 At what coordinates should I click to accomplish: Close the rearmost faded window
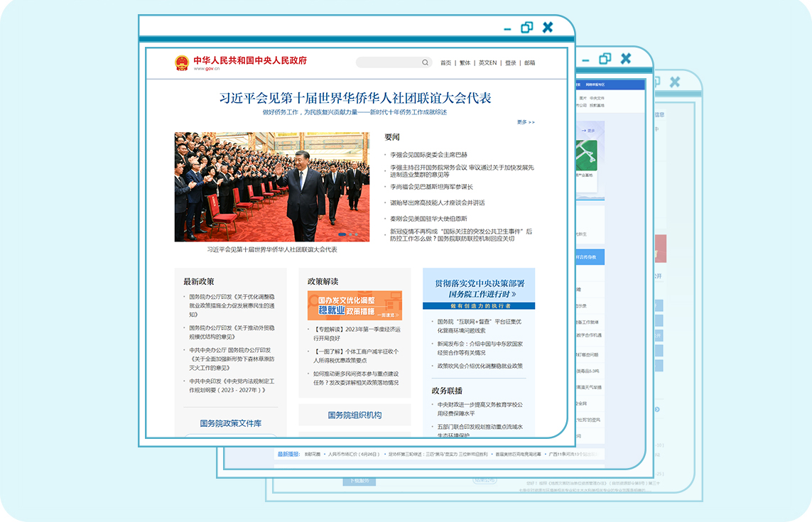[675, 82]
